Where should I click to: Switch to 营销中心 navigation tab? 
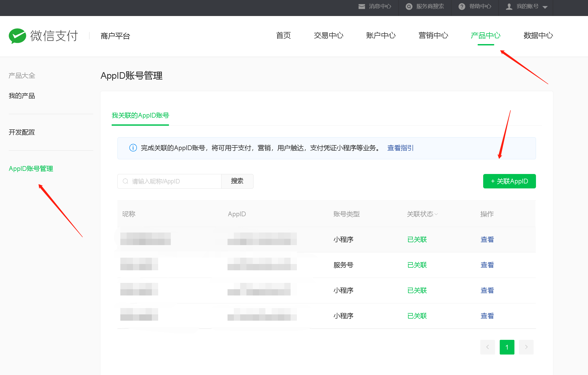point(433,35)
